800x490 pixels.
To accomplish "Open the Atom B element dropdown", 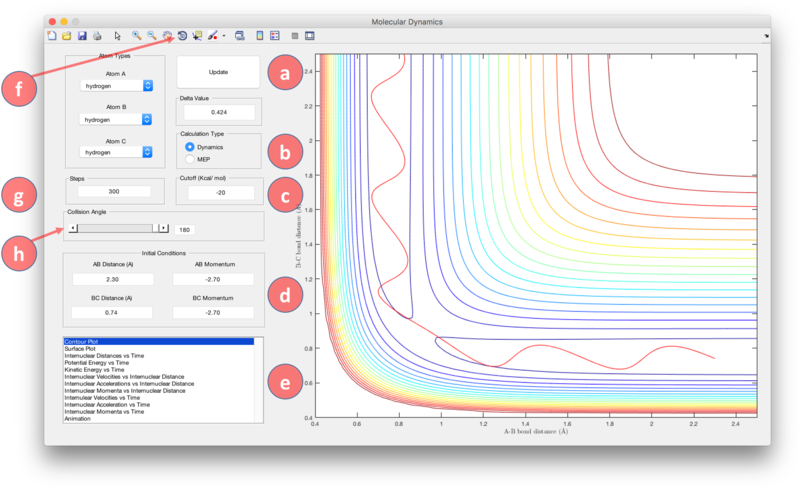I will click(x=115, y=120).
